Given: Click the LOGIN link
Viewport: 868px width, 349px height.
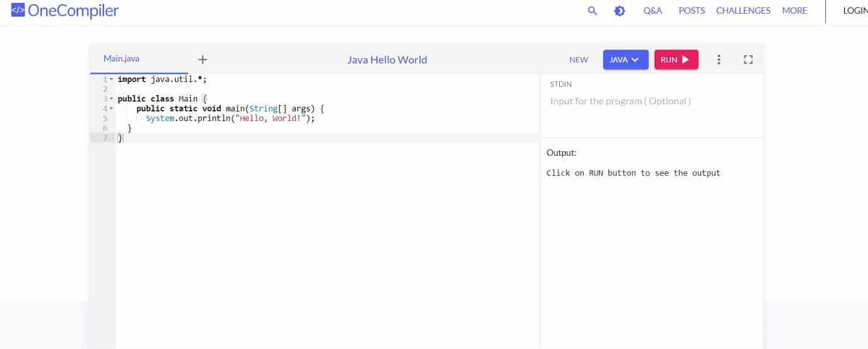Looking at the screenshot, I should click(x=855, y=11).
